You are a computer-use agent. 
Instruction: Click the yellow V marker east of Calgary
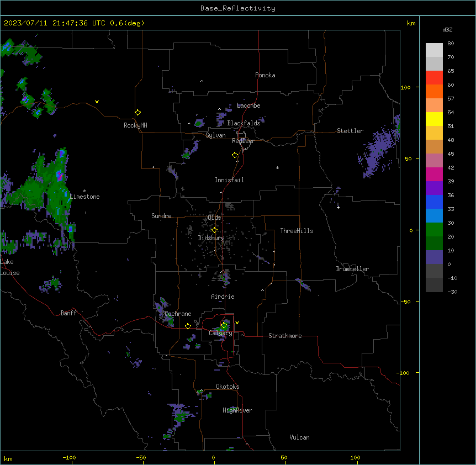[x=237, y=323]
